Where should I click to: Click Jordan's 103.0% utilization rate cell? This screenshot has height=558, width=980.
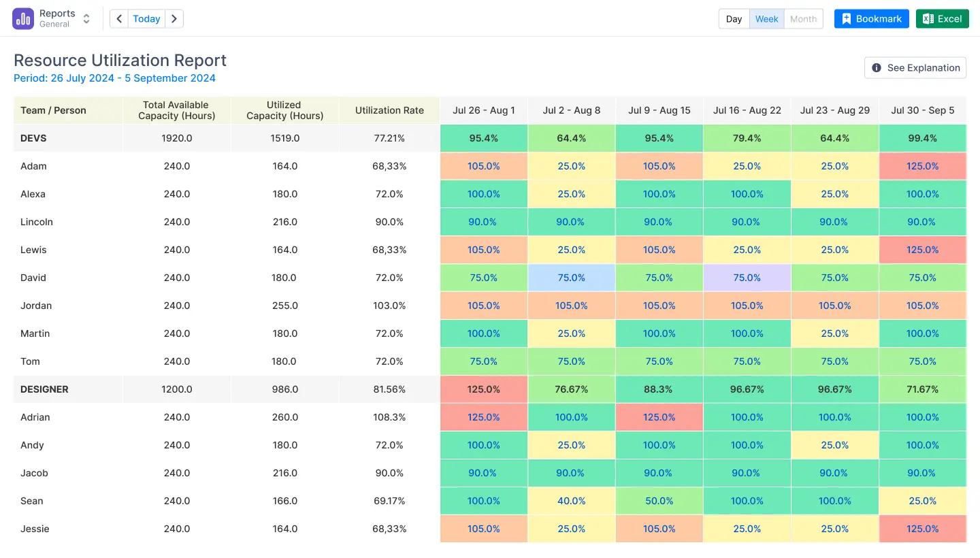point(389,306)
